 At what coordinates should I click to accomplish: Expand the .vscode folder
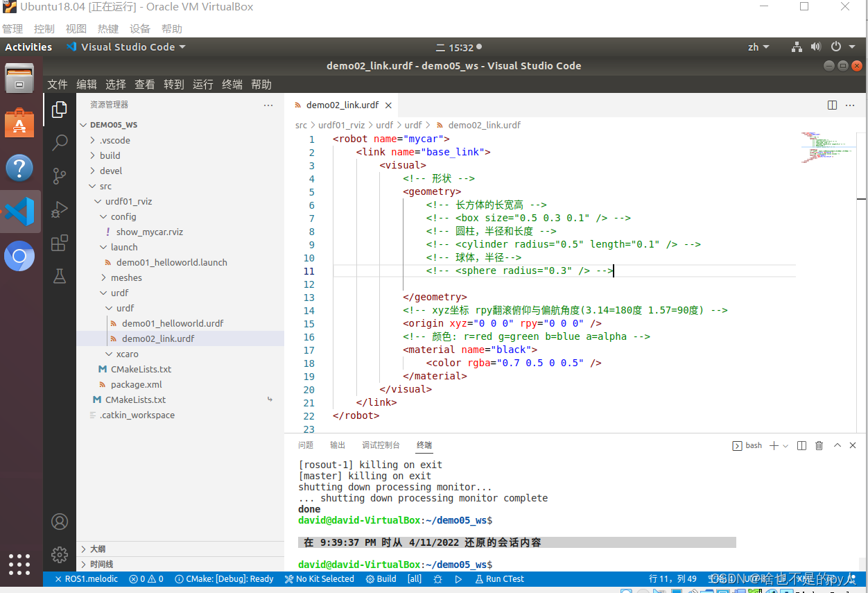pos(180,140)
